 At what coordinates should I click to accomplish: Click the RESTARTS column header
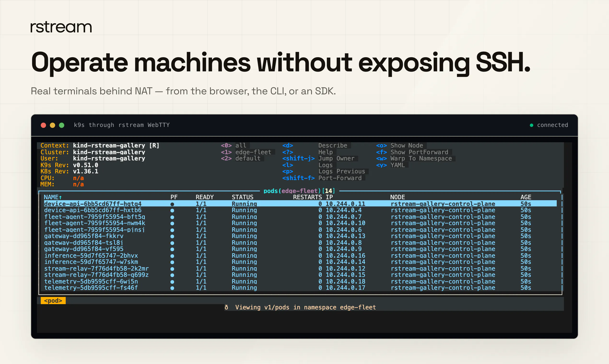coord(307,197)
